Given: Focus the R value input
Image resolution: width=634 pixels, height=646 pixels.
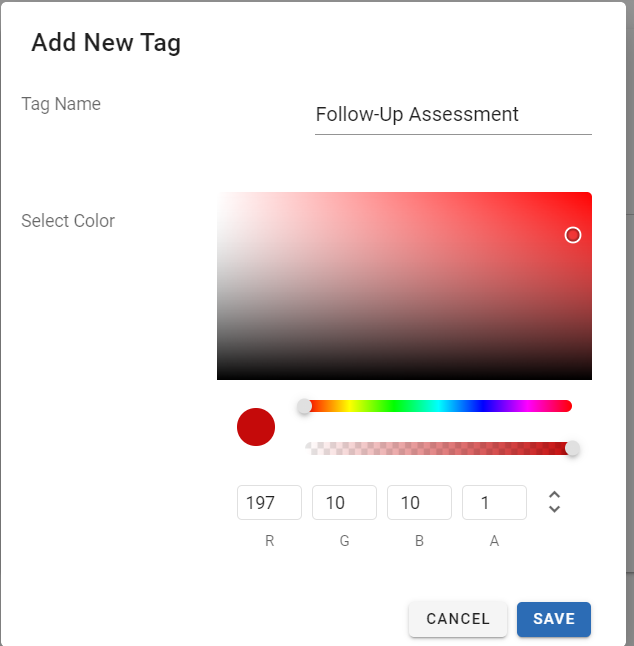Looking at the screenshot, I should pos(269,503).
